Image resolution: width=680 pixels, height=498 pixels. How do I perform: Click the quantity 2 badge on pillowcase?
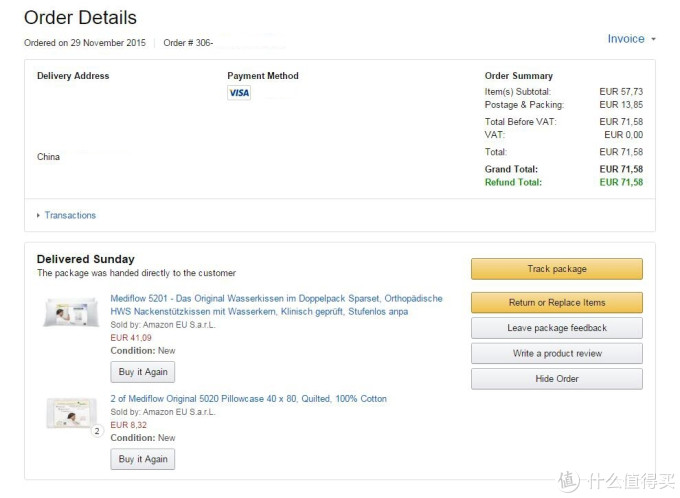click(98, 431)
